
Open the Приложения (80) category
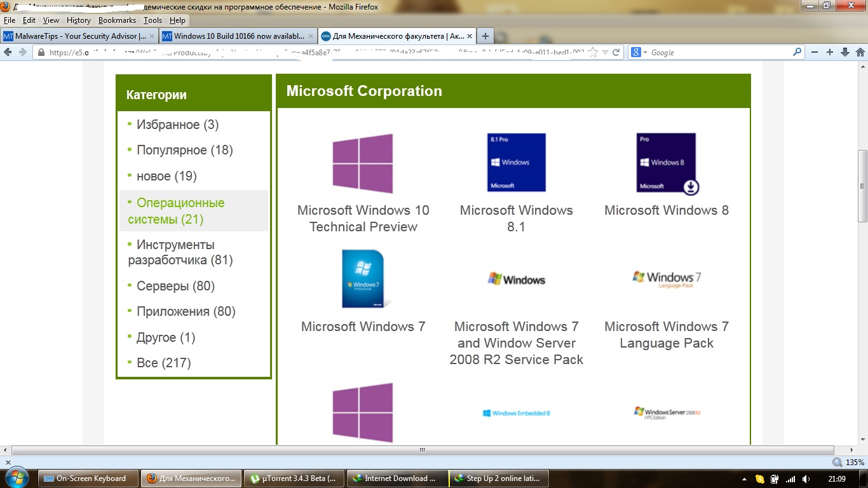coord(186,311)
